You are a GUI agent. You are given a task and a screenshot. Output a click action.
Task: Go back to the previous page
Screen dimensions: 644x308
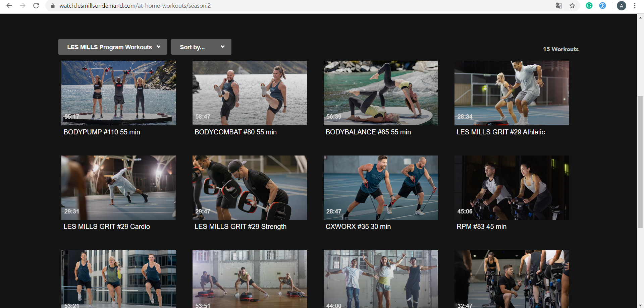coord(9,6)
